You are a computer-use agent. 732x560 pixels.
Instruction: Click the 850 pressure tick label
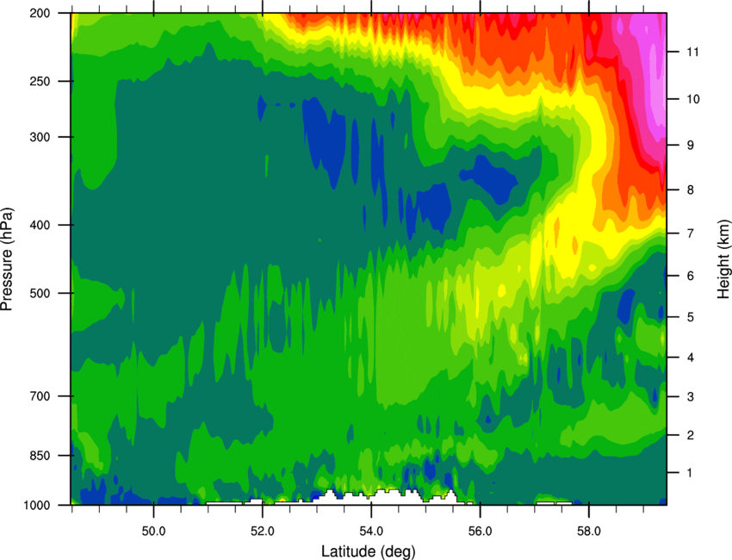pos(40,456)
